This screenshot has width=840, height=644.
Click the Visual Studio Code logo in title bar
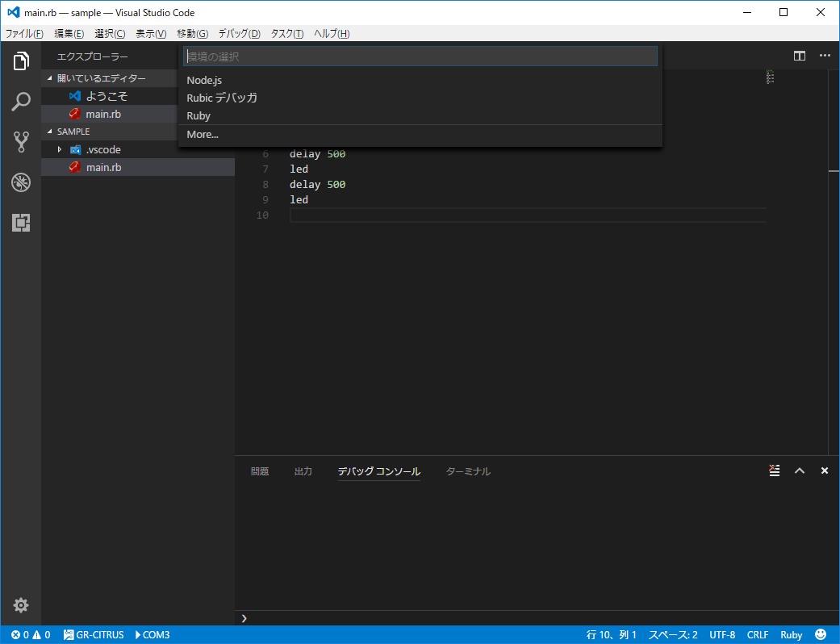(x=14, y=12)
